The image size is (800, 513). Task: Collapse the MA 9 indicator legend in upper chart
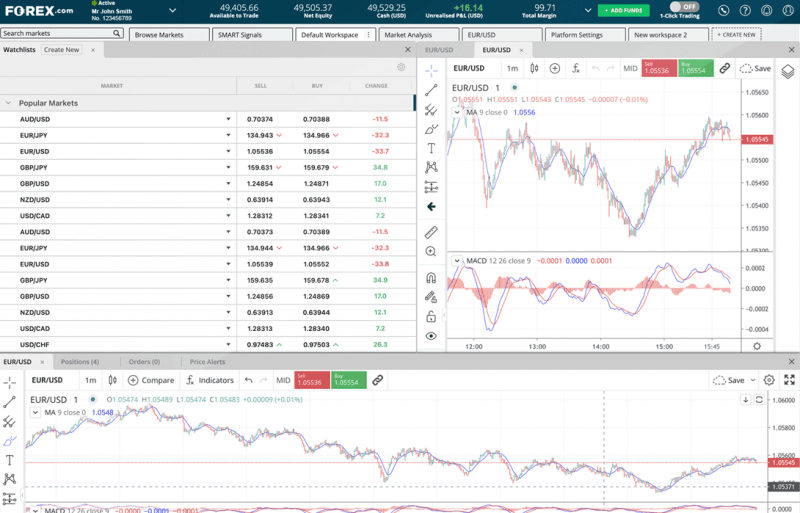457,112
